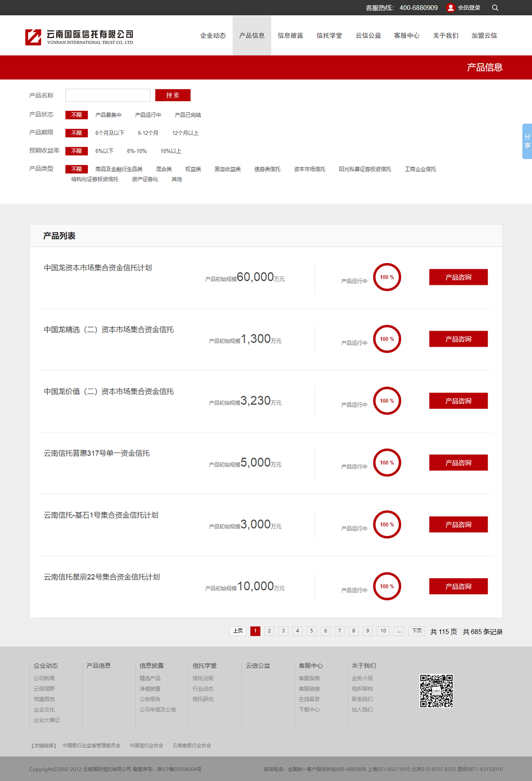Open 关于我们 in the top navigation

coord(446,35)
